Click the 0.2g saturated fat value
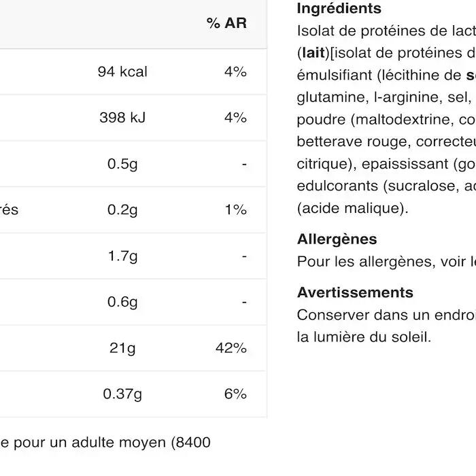This screenshot has height=476, width=476. pos(122,209)
